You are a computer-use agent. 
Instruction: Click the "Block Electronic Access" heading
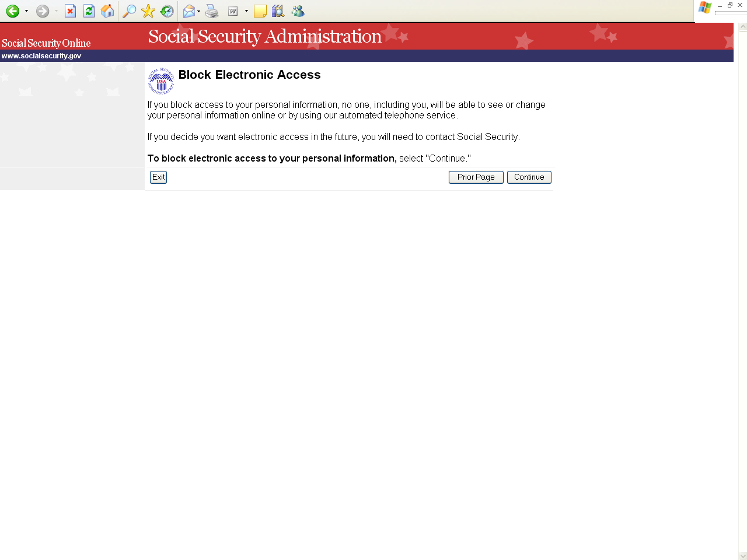tap(250, 75)
